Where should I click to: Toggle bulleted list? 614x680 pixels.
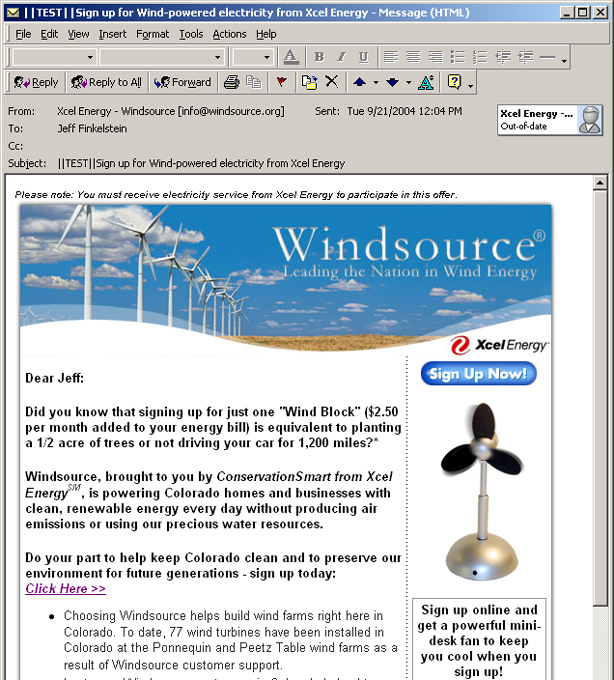(458, 57)
